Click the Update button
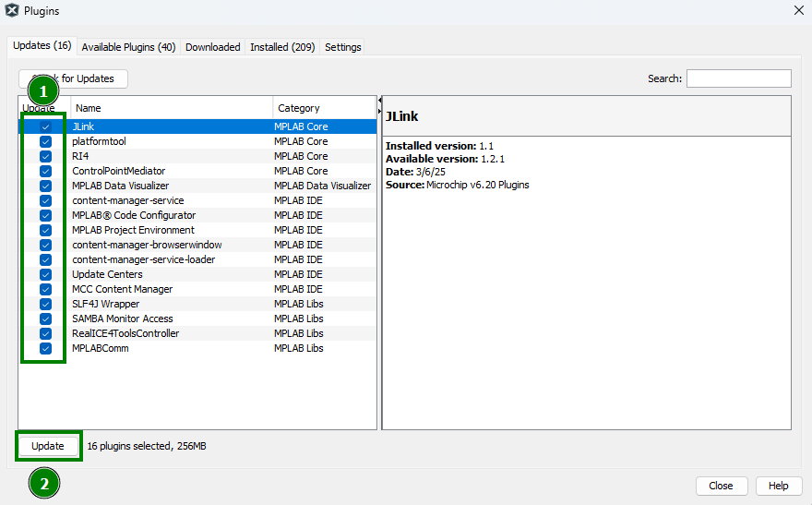This screenshot has width=812, height=505. pos(48,446)
